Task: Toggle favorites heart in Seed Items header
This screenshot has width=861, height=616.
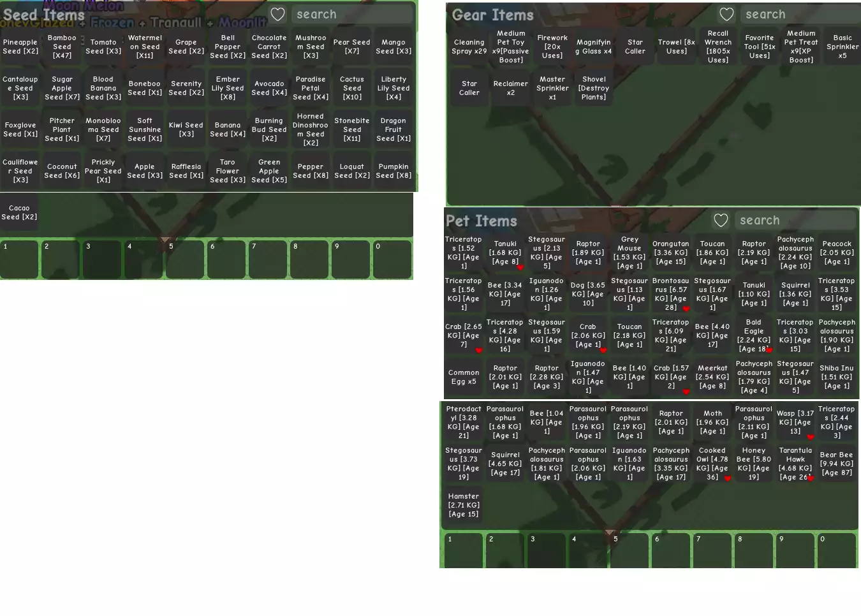Action: click(277, 14)
